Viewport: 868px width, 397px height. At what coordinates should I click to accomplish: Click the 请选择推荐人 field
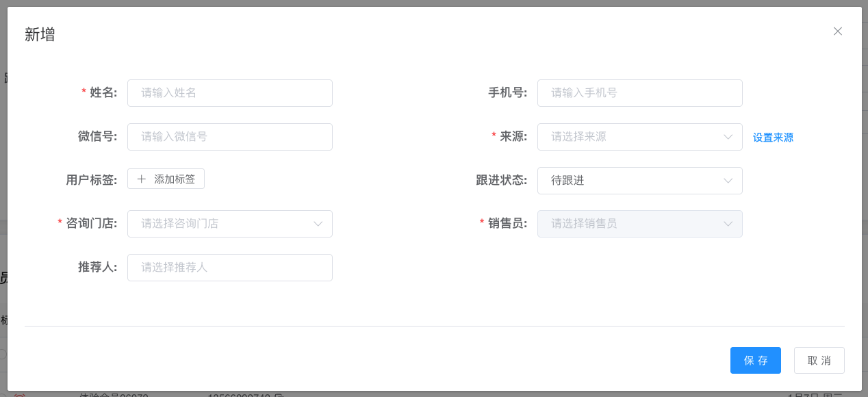(229, 268)
